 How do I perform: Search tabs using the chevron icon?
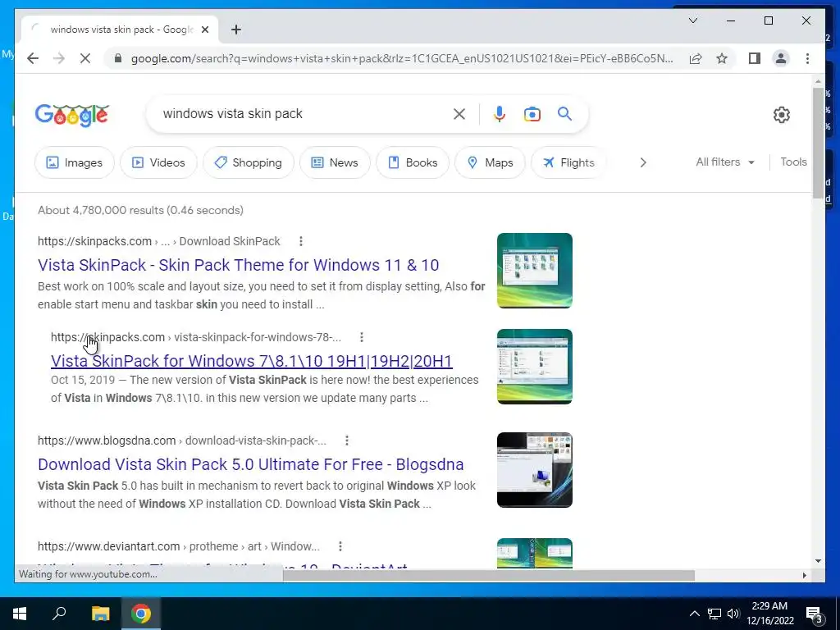tap(692, 21)
